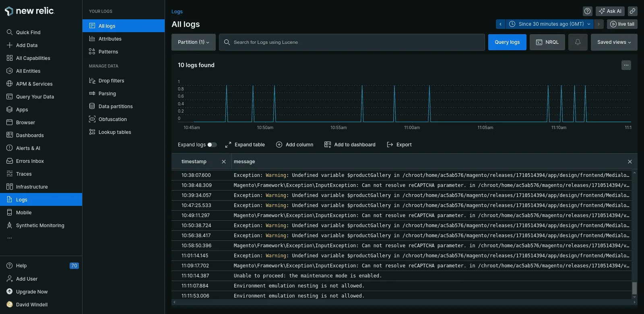Click the sidebar more ellipsis

tap(10, 238)
